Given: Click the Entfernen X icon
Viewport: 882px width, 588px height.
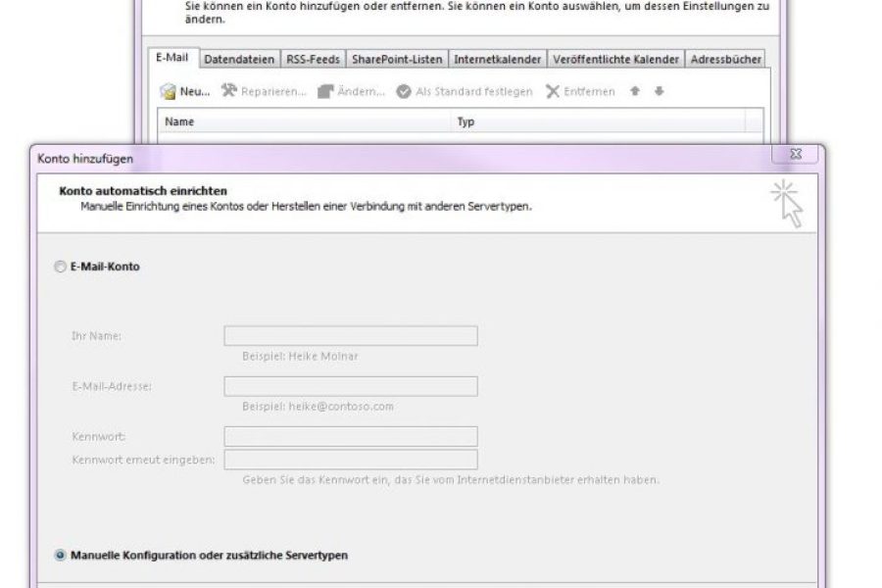Looking at the screenshot, I should point(553,91).
